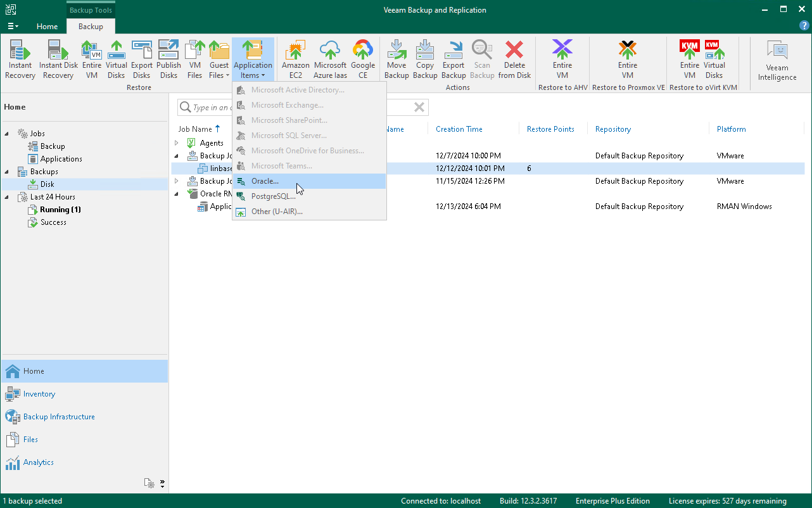The height and width of the screenshot is (508, 812).
Task: Choose Oracle... from Application Items menu
Action: (x=310, y=181)
